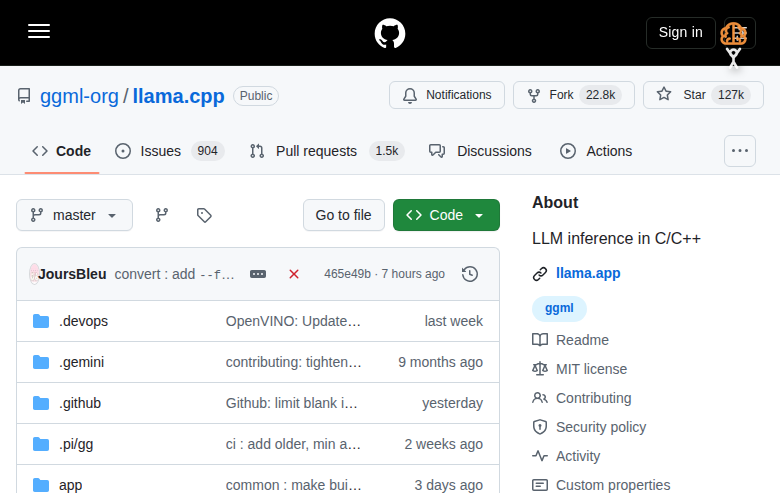Show more repository tabs via ellipsis
780x493 pixels.
(x=740, y=151)
